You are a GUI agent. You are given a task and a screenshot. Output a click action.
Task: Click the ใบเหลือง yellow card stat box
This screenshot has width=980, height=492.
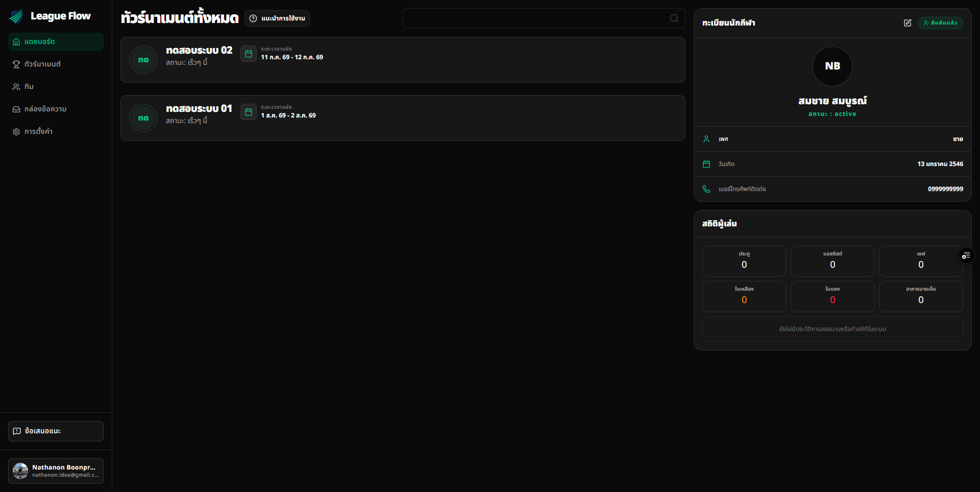point(744,296)
